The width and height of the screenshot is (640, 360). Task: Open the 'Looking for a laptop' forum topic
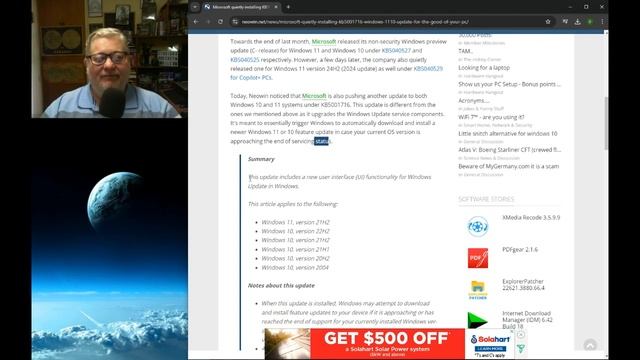pos(484,68)
